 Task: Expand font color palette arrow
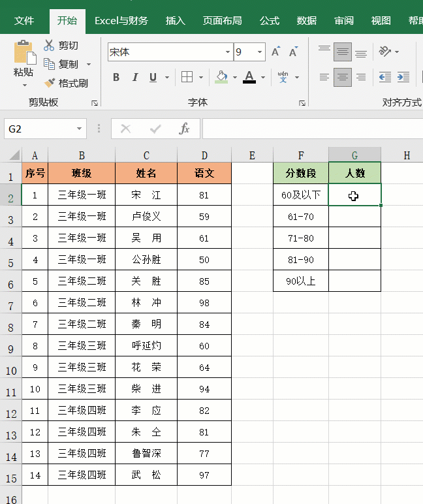click(263, 77)
